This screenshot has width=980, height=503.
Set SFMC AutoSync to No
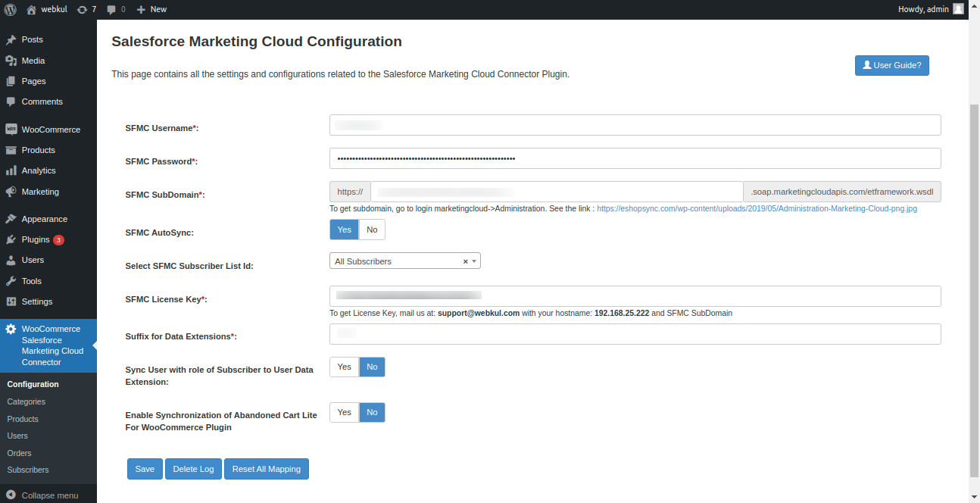pyautogui.click(x=372, y=230)
